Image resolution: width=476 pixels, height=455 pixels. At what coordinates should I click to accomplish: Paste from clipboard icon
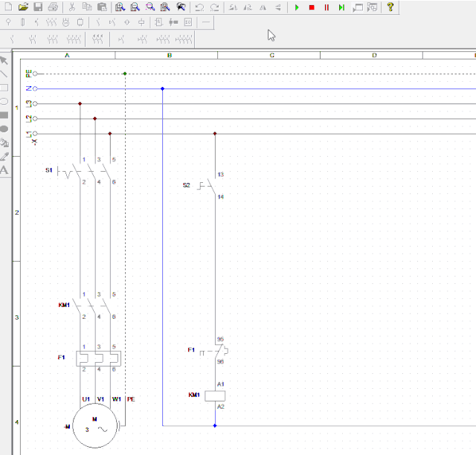click(101, 7)
